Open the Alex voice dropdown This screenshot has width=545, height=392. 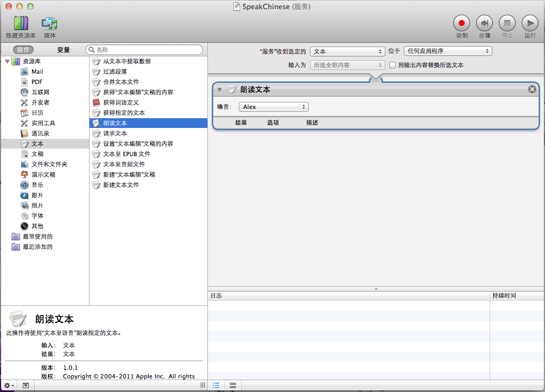[274, 107]
